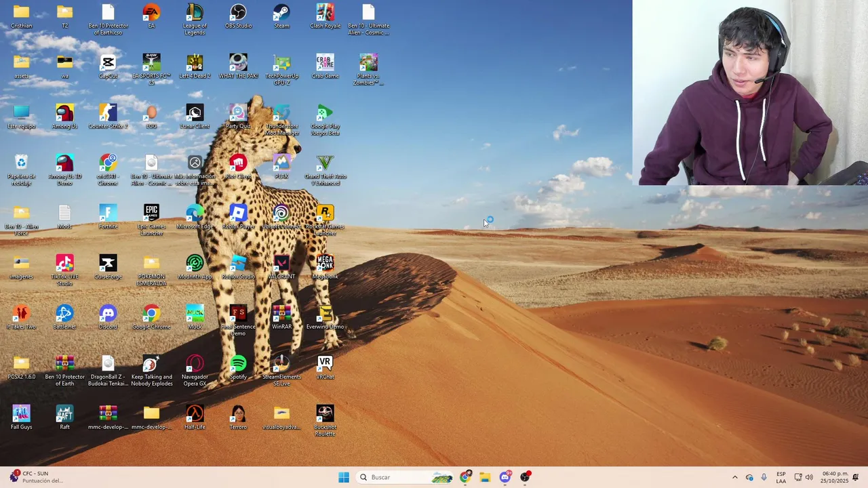This screenshot has height=488, width=868.
Task: Select Rockstar Games Launcher icon
Action: 325,220
